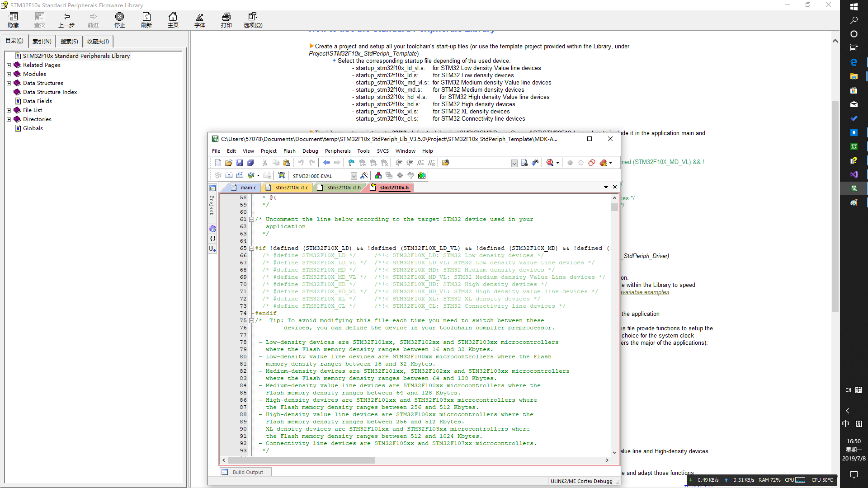Click the Save All icon in Keil toolbar
Viewport: 868px width, 488px height.
pos(250,163)
